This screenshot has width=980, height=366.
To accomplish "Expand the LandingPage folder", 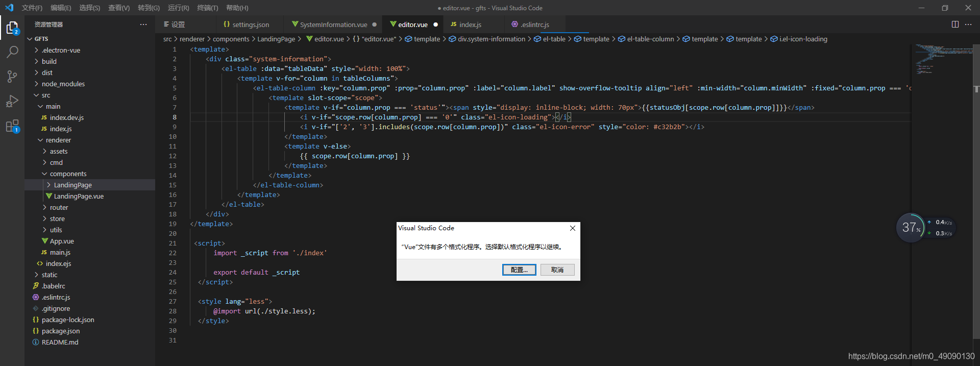I will (90, 185).
